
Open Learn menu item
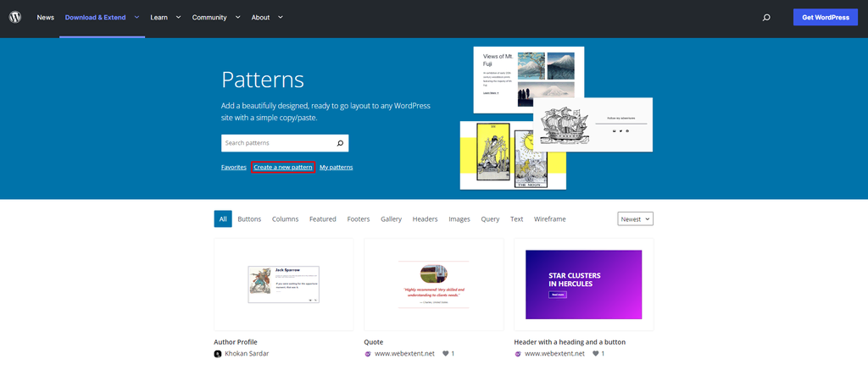(x=159, y=18)
